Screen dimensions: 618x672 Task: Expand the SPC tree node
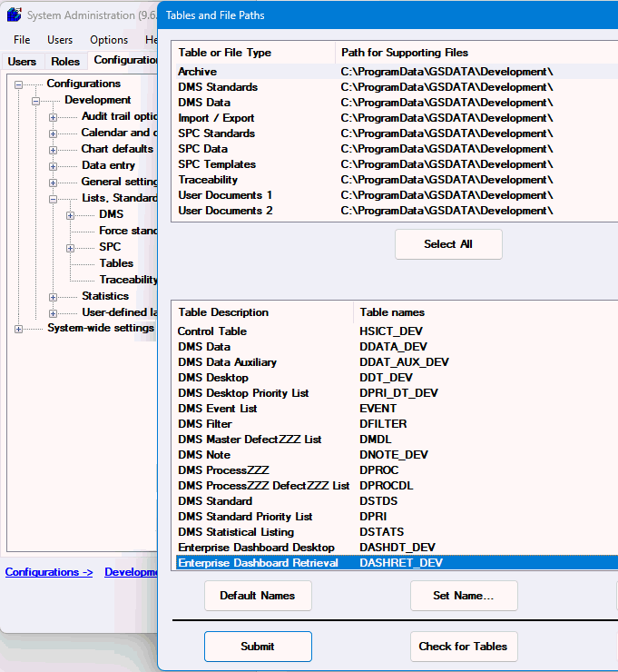[71, 247]
